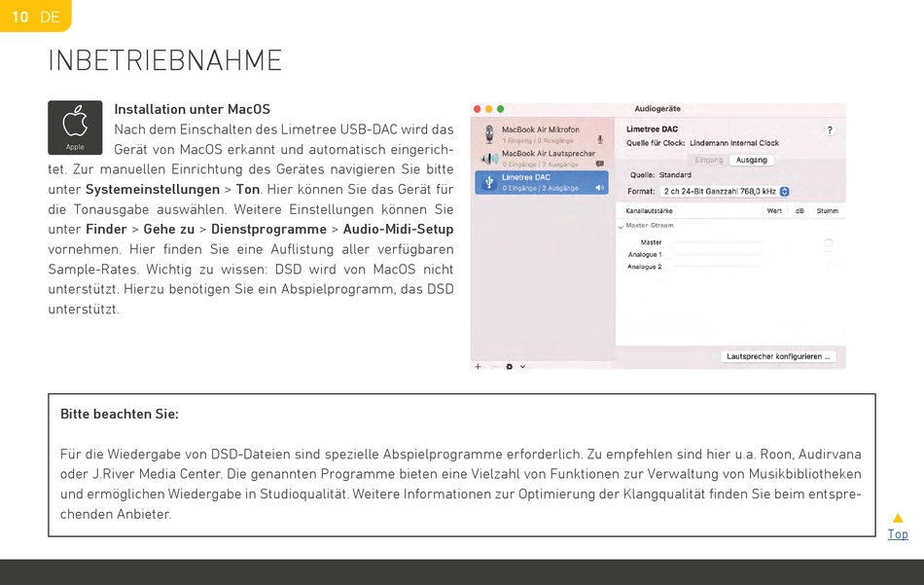Click bold text Audio-Midi-Setup

coord(399,229)
